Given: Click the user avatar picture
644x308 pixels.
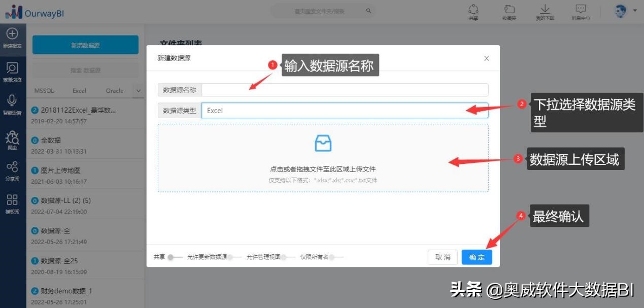Looking at the screenshot, I should (620, 12).
